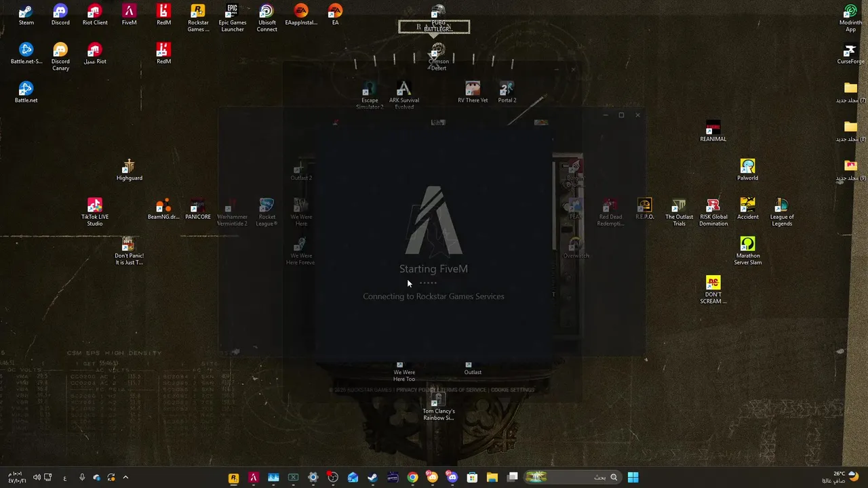Open the Ubisoft Connect desktop icon

point(267,18)
